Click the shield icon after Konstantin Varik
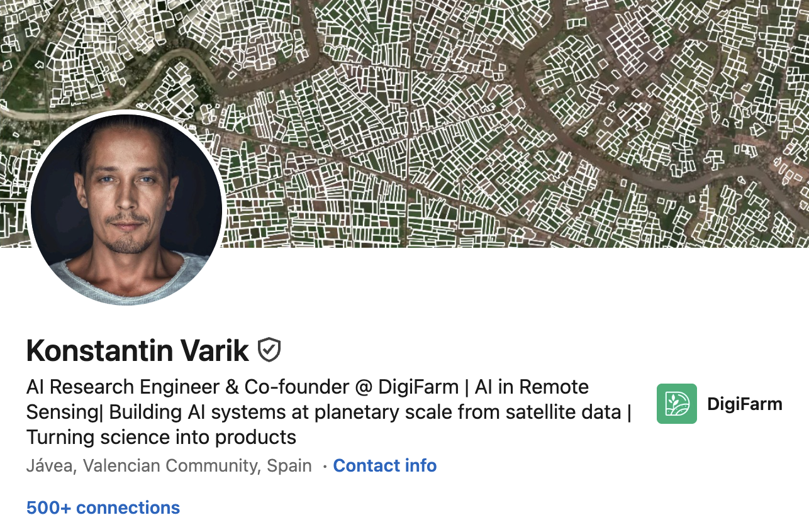 tap(269, 350)
